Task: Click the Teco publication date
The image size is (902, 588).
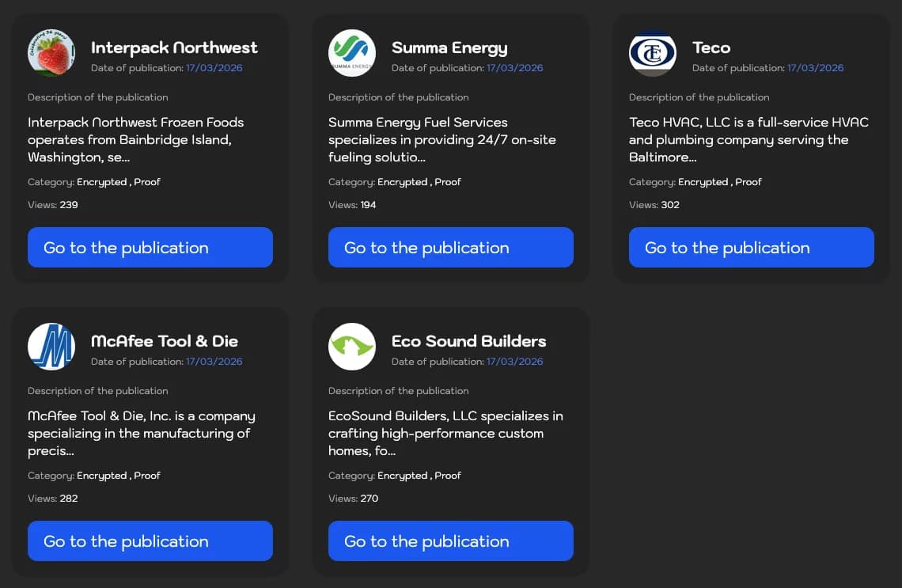Action: coord(816,68)
